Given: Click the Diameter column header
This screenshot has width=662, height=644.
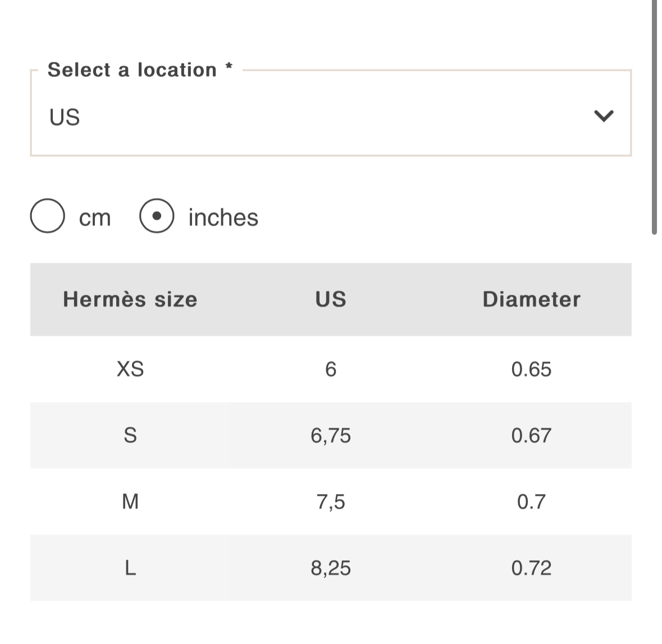Looking at the screenshot, I should click(531, 299).
